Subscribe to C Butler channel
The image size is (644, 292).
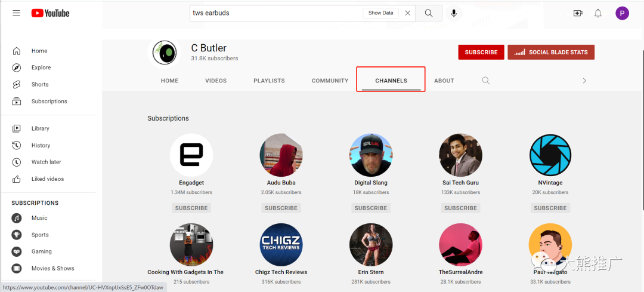[481, 52]
